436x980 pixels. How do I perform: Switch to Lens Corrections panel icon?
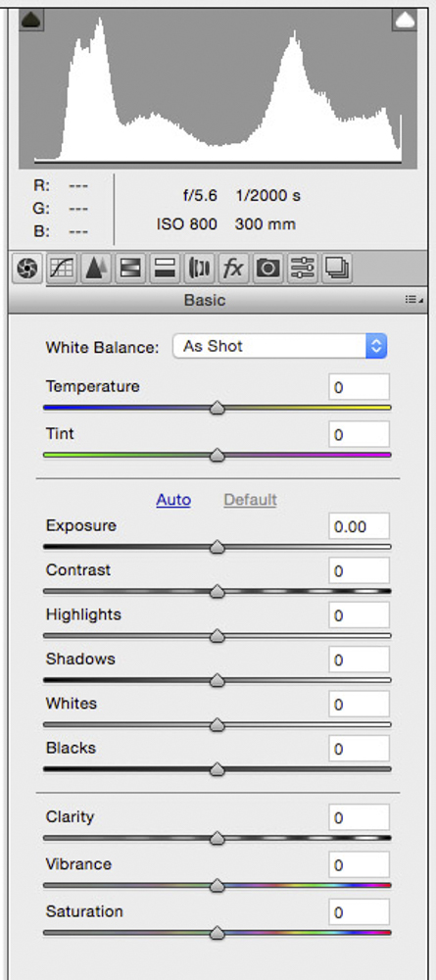[199, 269]
